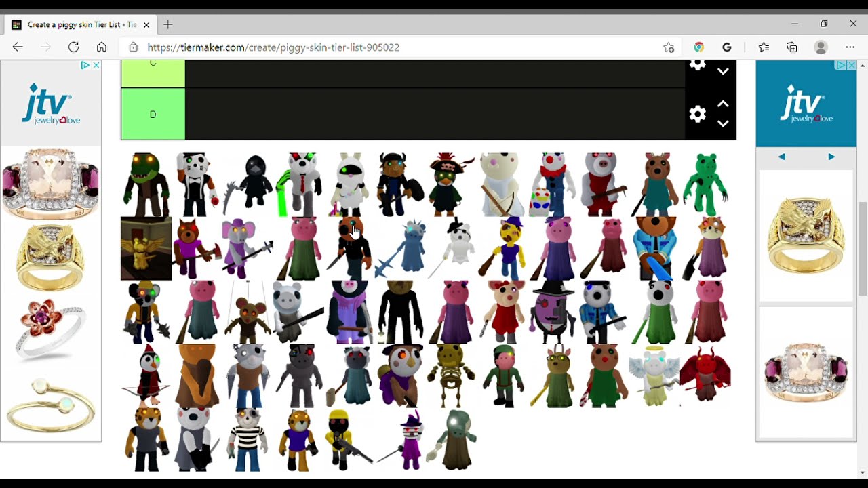This screenshot has width=868, height=488.
Task: Open settings gear for tier C row
Action: 698,64
